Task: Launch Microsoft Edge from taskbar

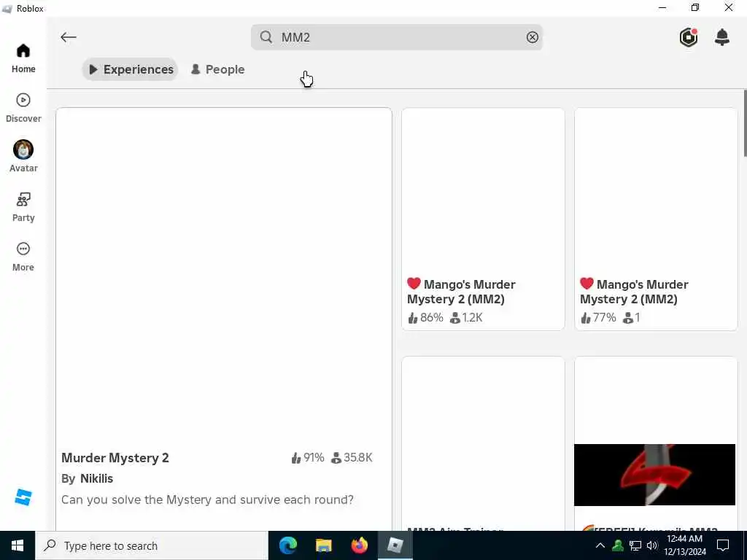Action: point(287,545)
